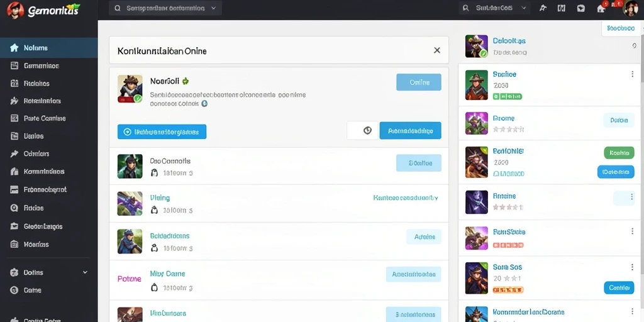The width and height of the screenshot is (644, 322).
Task: Open the user profile avatar in header
Action: coord(630,8)
